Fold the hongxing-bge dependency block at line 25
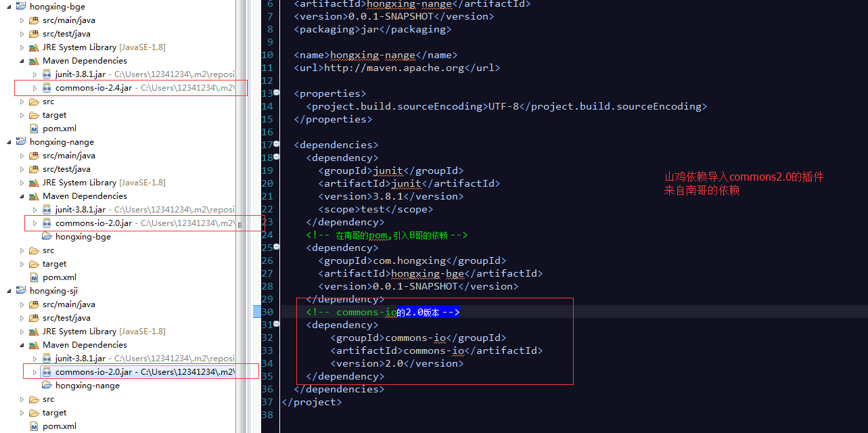Image resolution: width=868 pixels, height=433 pixels. (276, 248)
